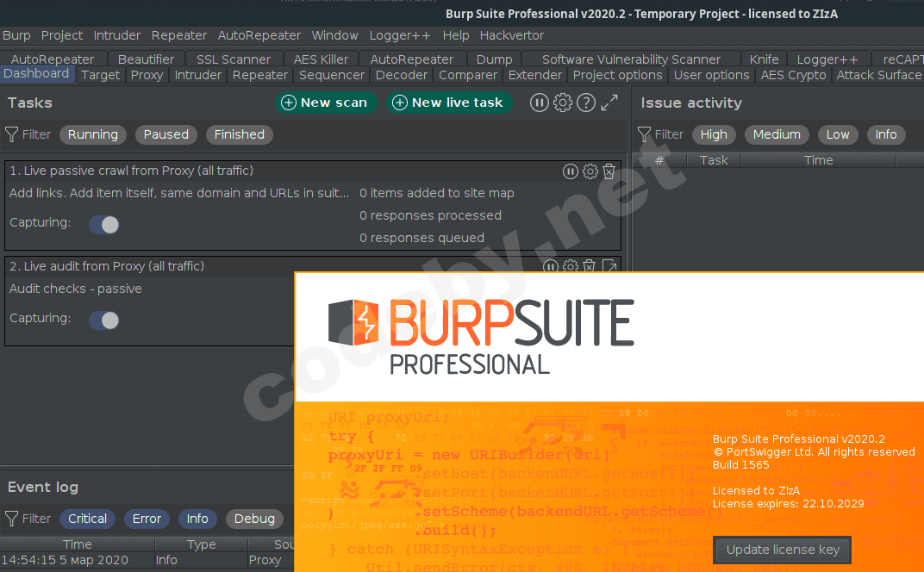Open the Burp menu
The image size is (924, 572).
click(x=16, y=35)
